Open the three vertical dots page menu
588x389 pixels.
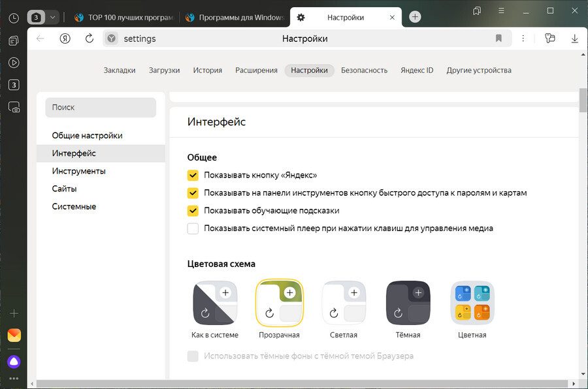click(523, 39)
